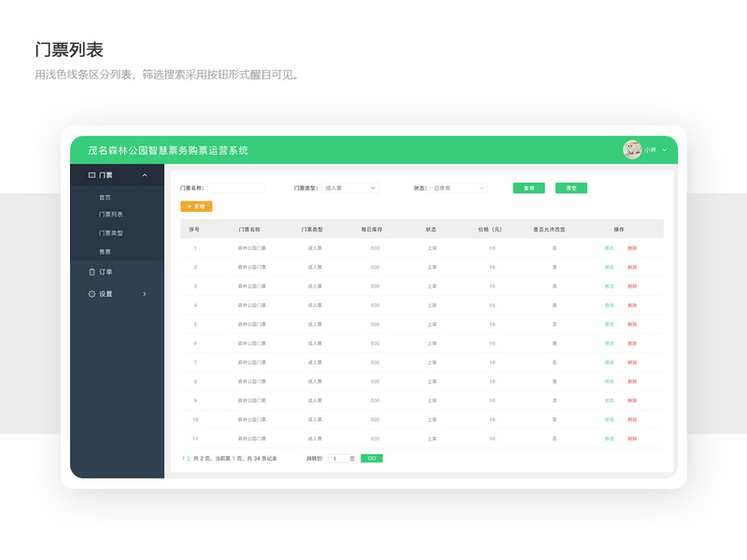
Task: Click 删除 in row 2
Action: tap(632, 267)
